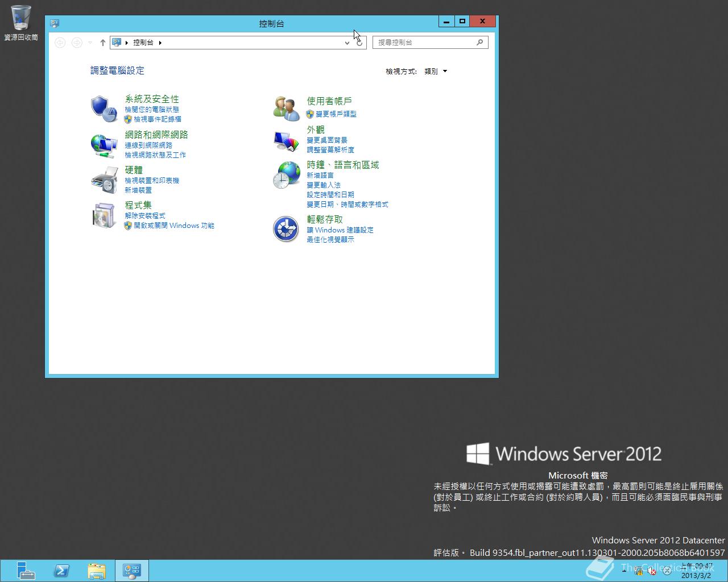Click 新增裝置 link
This screenshot has width=728, height=582.
pos(138,190)
